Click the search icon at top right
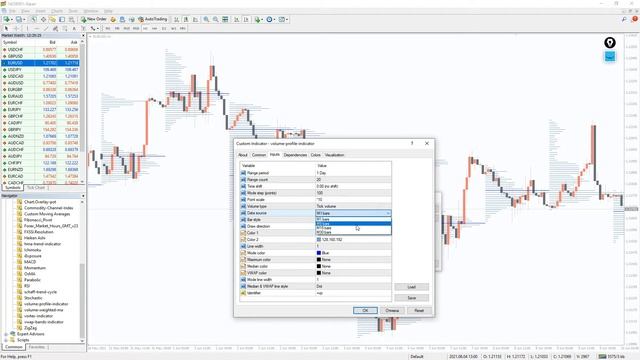The height and width of the screenshot is (360, 640). point(624,19)
